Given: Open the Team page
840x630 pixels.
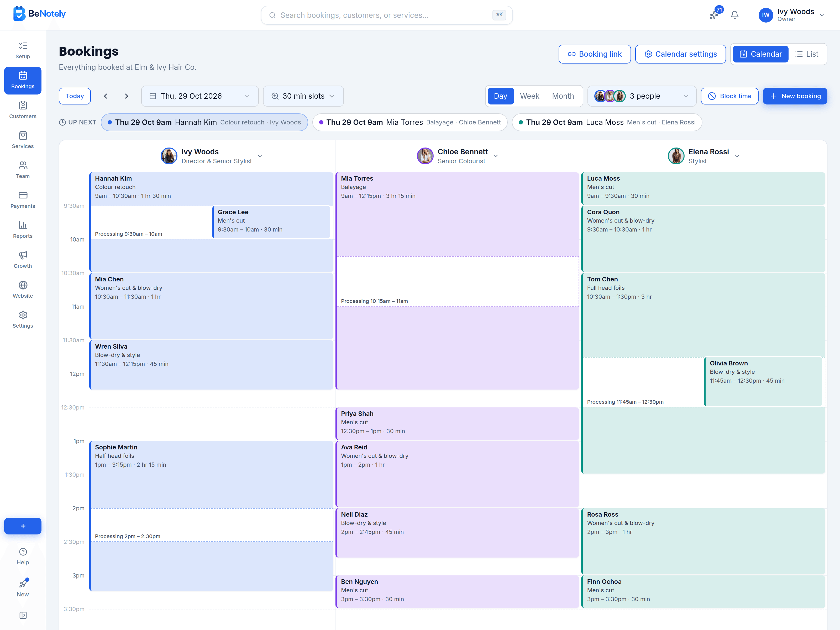Looking at the screenshot, I should (23, 170).
